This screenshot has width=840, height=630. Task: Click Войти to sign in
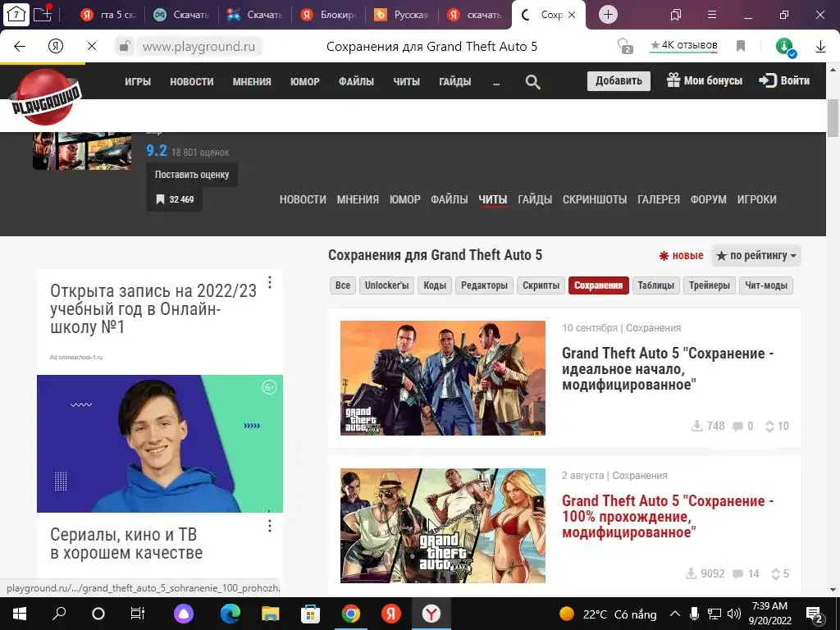point(784,81)
